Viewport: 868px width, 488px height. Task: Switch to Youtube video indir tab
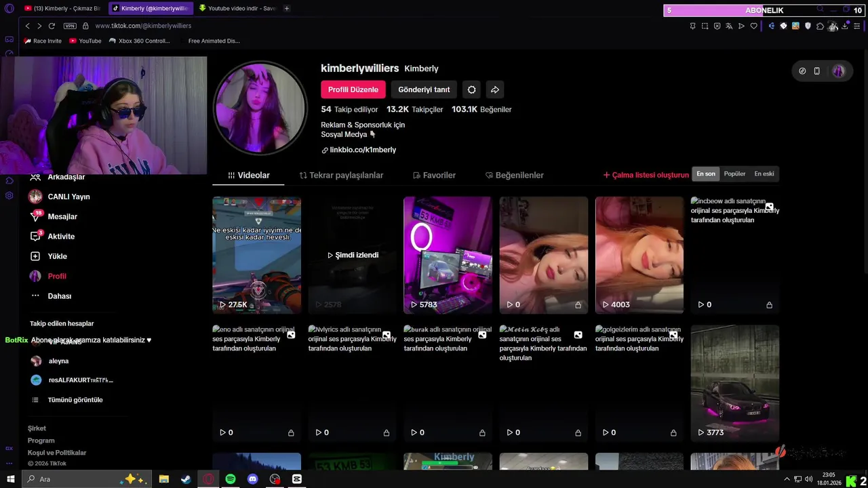click(x=237, y=8)
